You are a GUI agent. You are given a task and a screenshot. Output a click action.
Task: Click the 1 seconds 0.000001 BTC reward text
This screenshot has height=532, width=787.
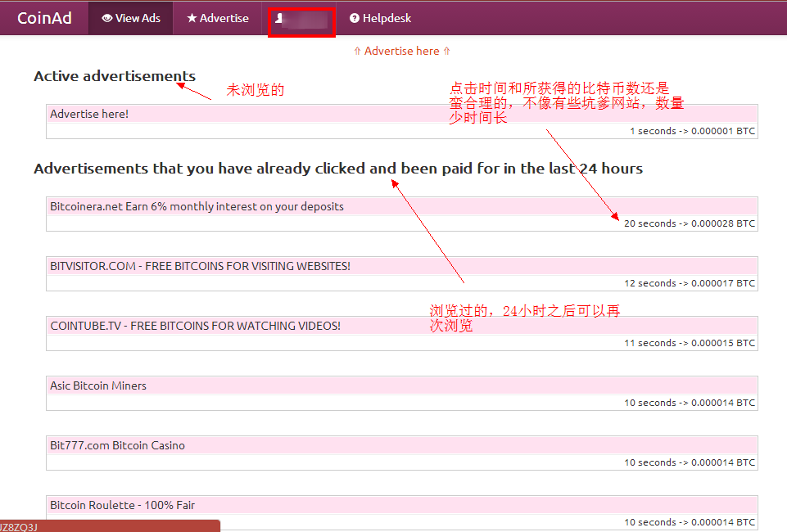point(692,131)
